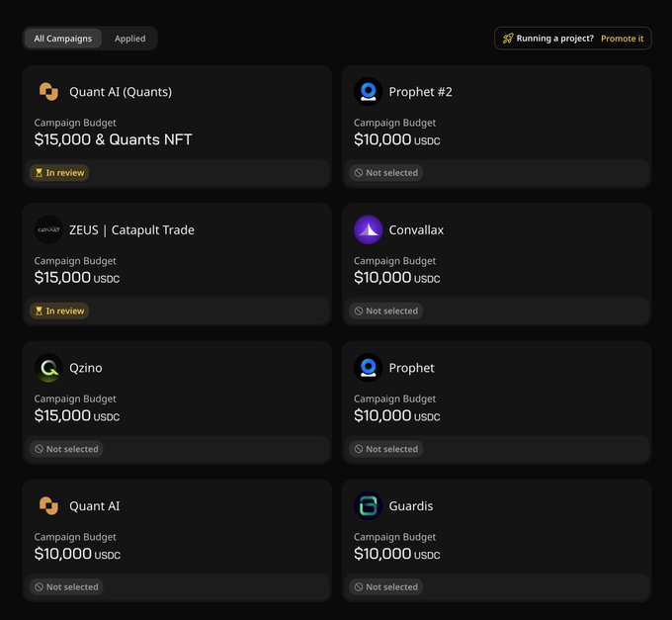Click Not selected badge on Prophet card
This screenshot has width=672, height=620.
(385, 449)
